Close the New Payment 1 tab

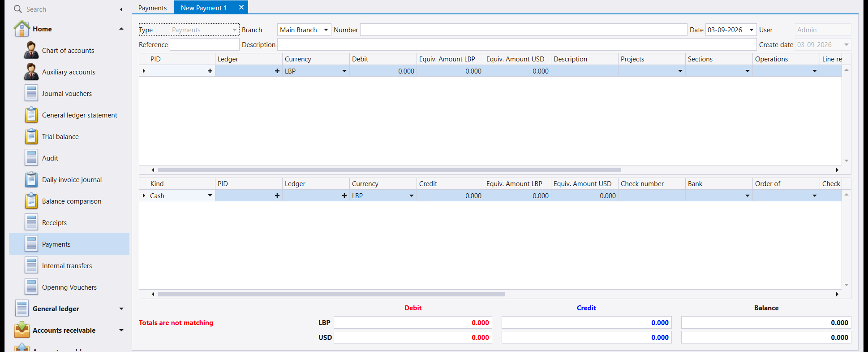coord(241,7)
